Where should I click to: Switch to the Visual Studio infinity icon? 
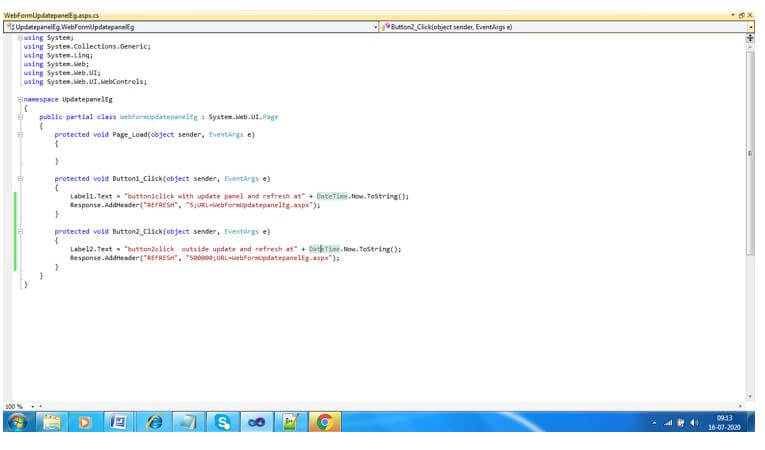point(257,422)
